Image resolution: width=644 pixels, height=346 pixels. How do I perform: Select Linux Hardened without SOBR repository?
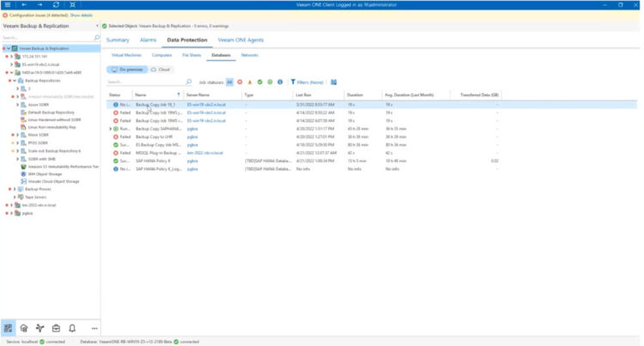[54, 120]
